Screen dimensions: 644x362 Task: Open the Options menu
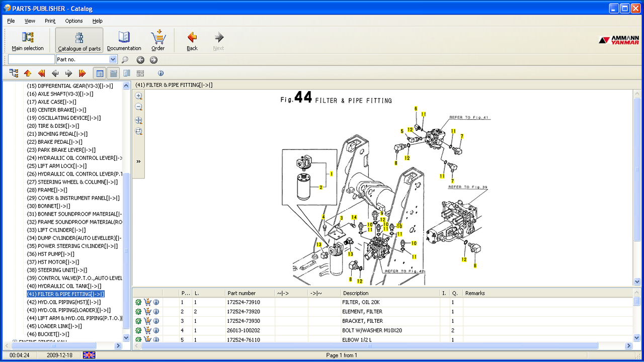74,21
